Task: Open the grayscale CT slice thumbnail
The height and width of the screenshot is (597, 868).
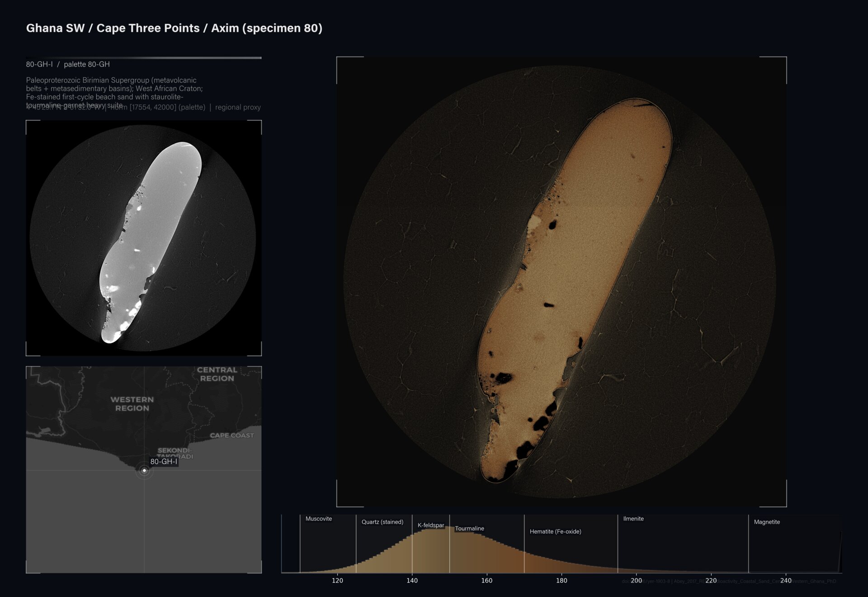Action: click(144, 238)
